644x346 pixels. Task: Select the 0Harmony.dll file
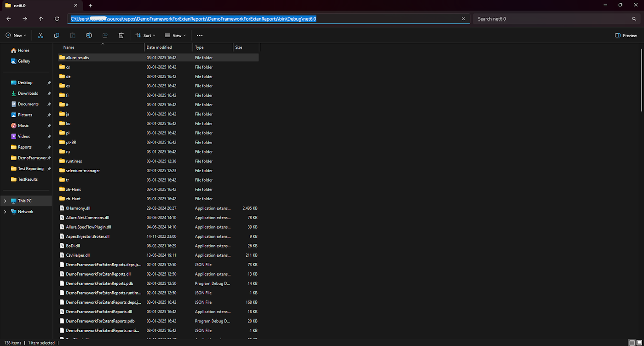(x=158, y=208)
